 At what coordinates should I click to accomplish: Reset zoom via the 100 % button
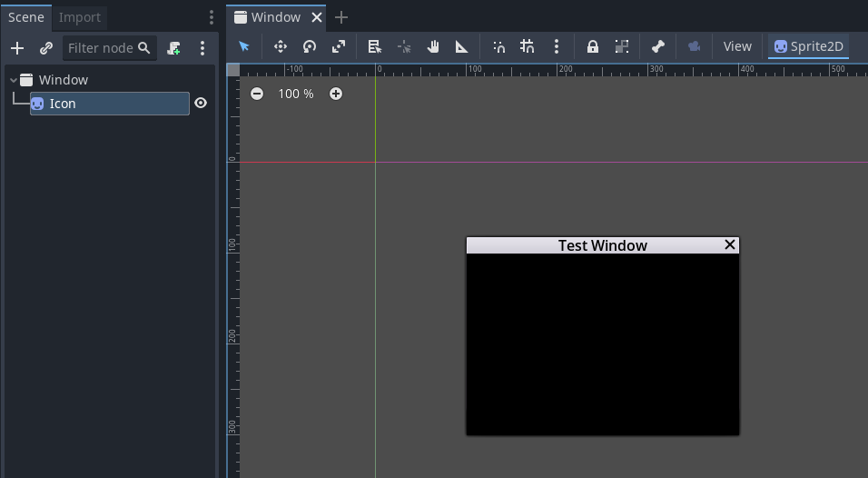[x=296, y=94]
